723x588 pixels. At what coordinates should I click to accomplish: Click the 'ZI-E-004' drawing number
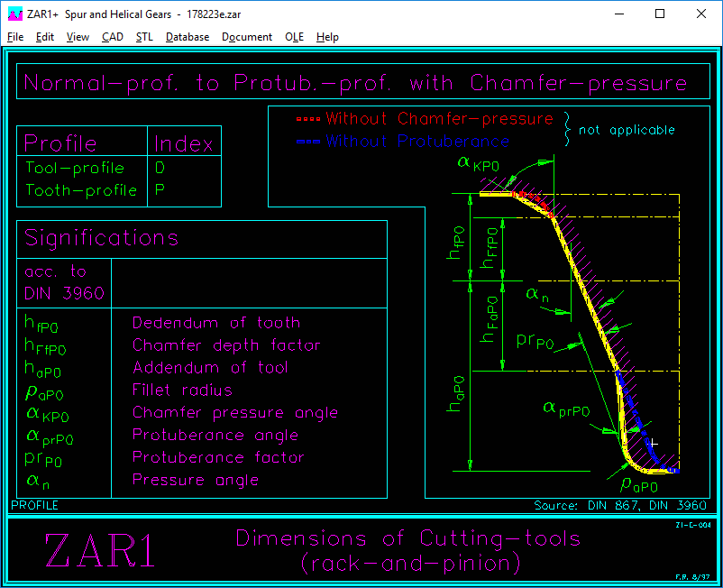tap(693, 525)
